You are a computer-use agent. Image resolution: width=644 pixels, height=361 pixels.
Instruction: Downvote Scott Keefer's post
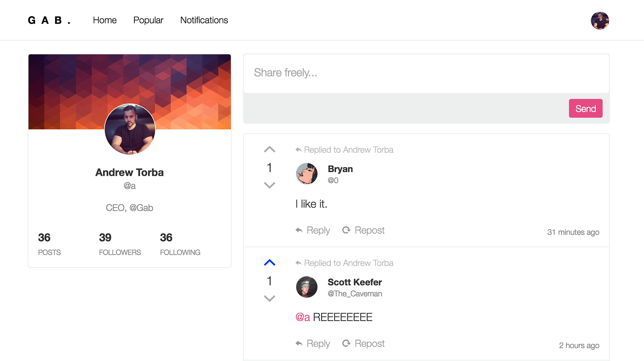(270, 299)
